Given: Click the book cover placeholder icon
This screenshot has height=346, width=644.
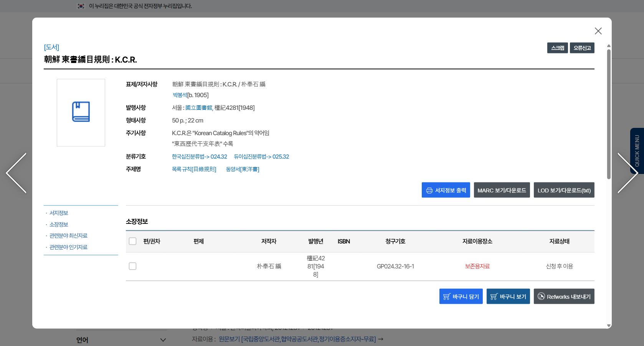Looking at the screenshot, I should point(81,112).
